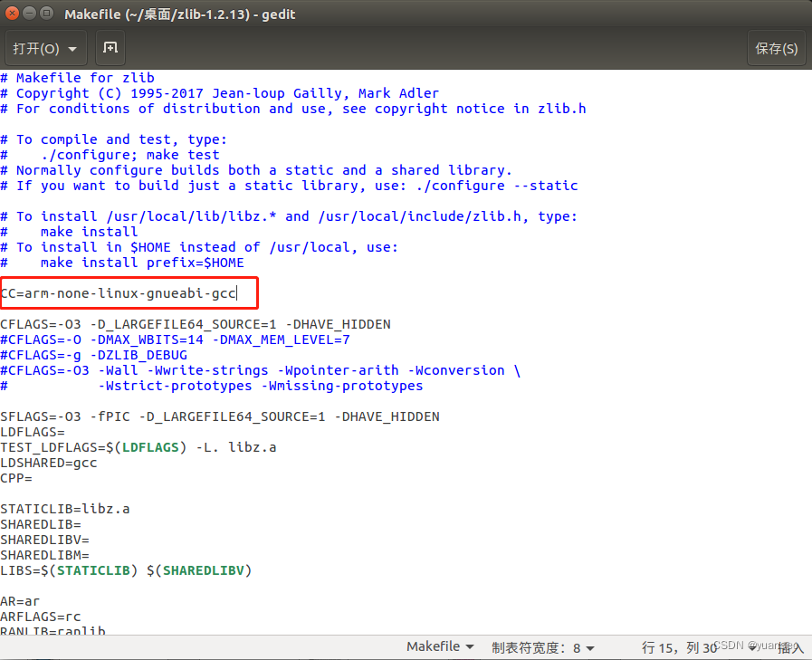Open the 制表符宽度: 8 tab width dropdown

tap(543, 647)
